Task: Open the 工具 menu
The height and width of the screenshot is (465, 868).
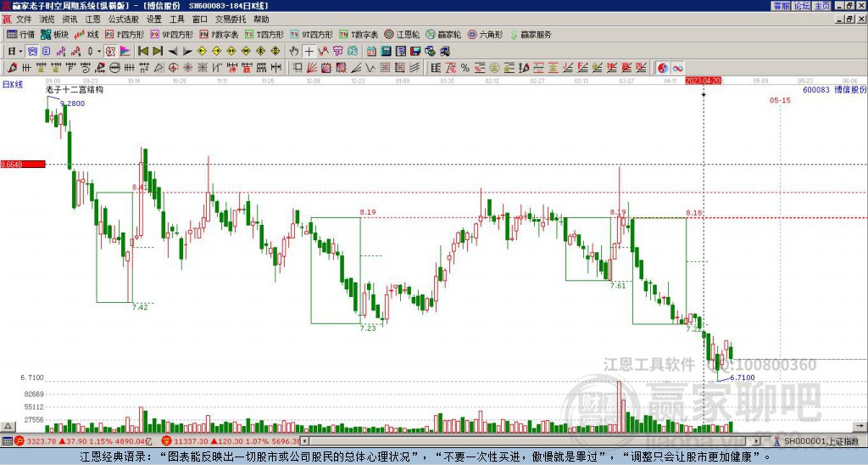Action: tap(177, 20)
